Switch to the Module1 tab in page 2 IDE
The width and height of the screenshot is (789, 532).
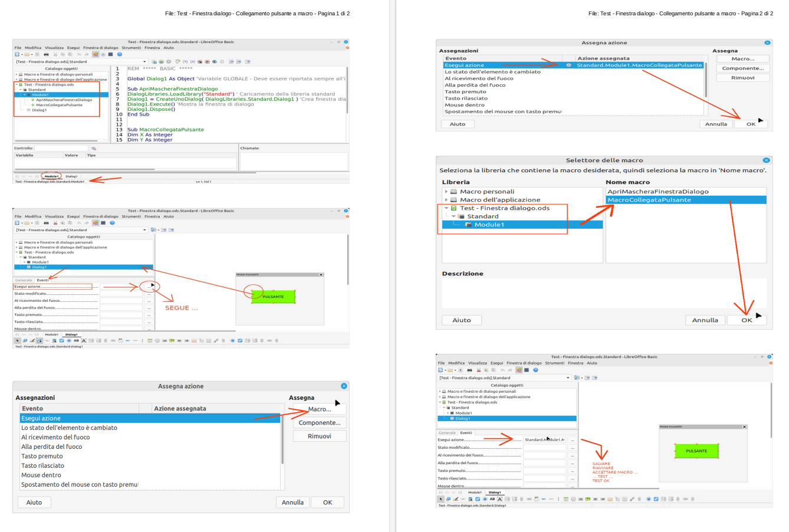tap(475, 492)
